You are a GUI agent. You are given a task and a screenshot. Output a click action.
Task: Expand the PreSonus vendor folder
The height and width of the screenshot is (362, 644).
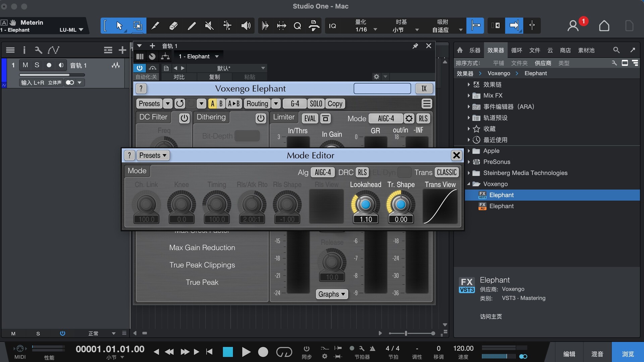[469, 162]
